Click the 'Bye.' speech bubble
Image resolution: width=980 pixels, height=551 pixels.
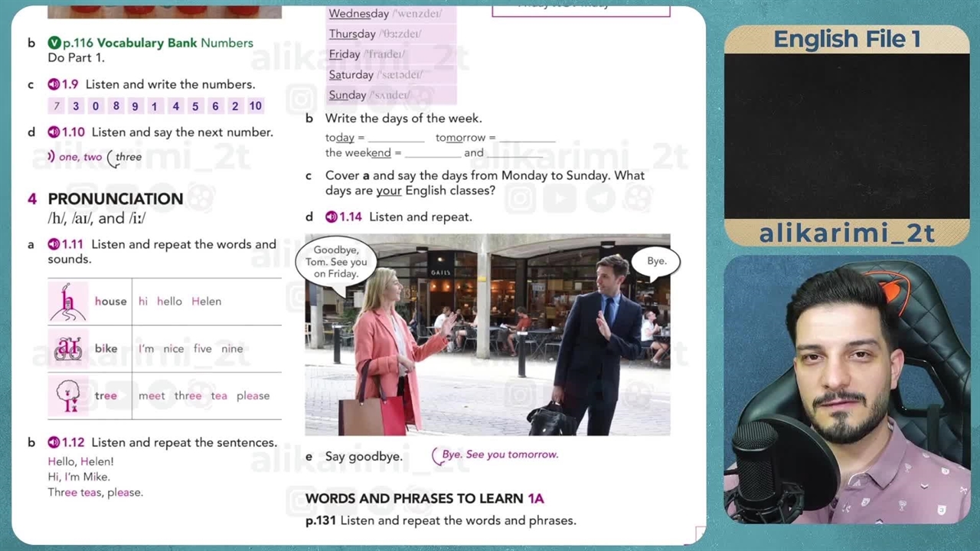(x=656, y=263)
